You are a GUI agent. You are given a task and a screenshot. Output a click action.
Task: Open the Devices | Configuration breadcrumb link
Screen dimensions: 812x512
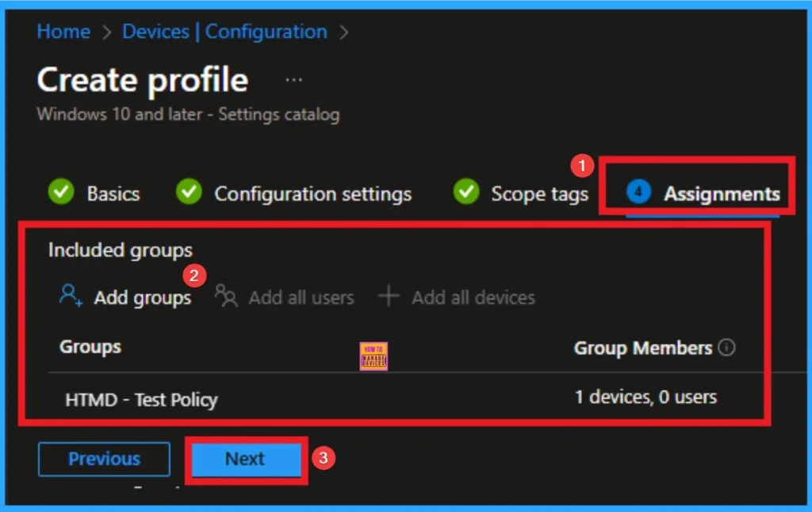(224, 32)
